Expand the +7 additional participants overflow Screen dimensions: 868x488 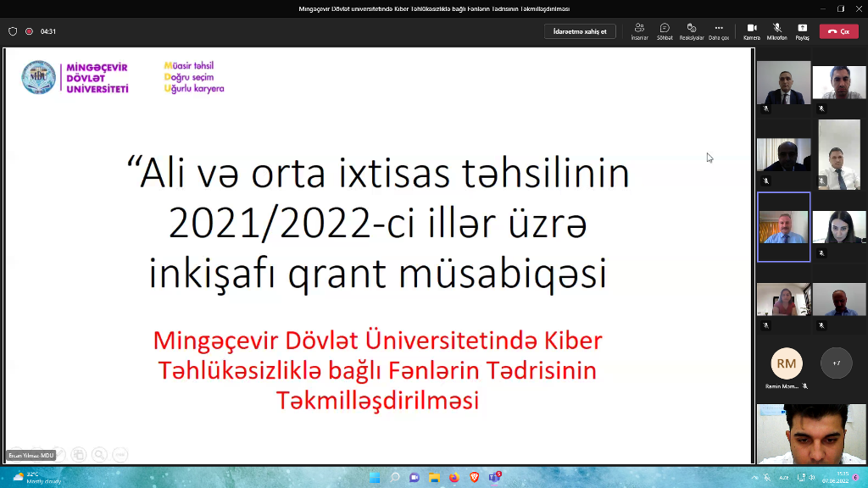[x=837, y=363]
